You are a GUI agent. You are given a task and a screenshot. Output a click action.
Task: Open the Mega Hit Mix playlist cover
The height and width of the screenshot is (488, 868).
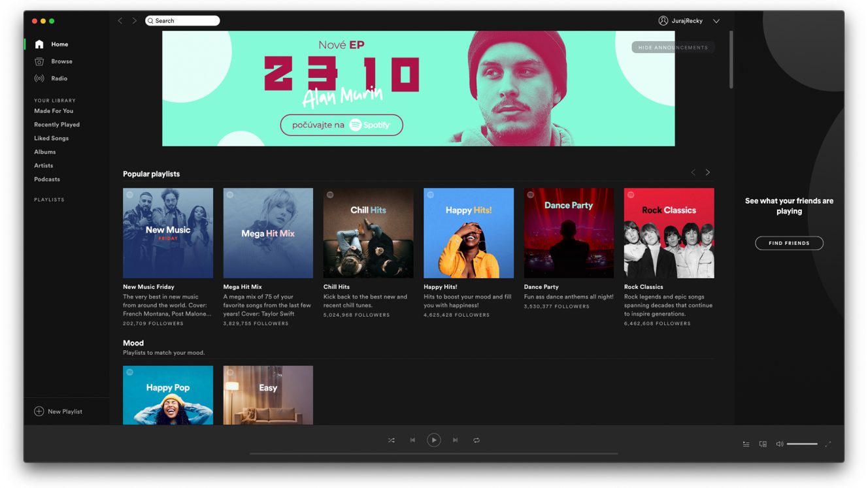(x=268, y=233)
